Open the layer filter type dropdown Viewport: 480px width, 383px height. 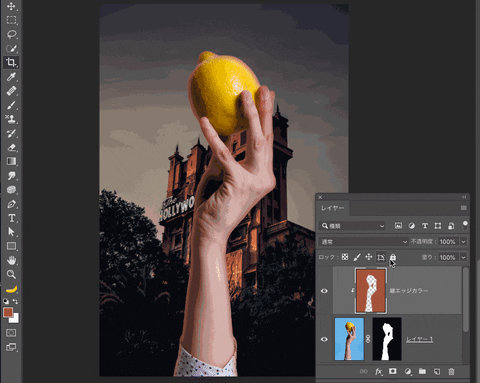352,226
